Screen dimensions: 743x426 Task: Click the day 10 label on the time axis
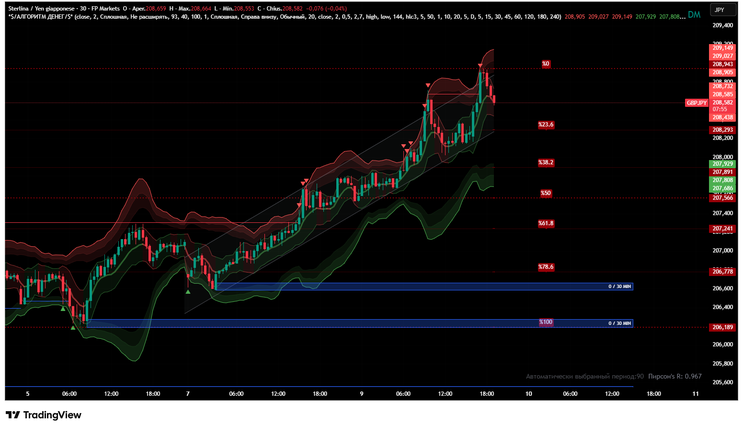pyautogui.click(x=529, y=394)
